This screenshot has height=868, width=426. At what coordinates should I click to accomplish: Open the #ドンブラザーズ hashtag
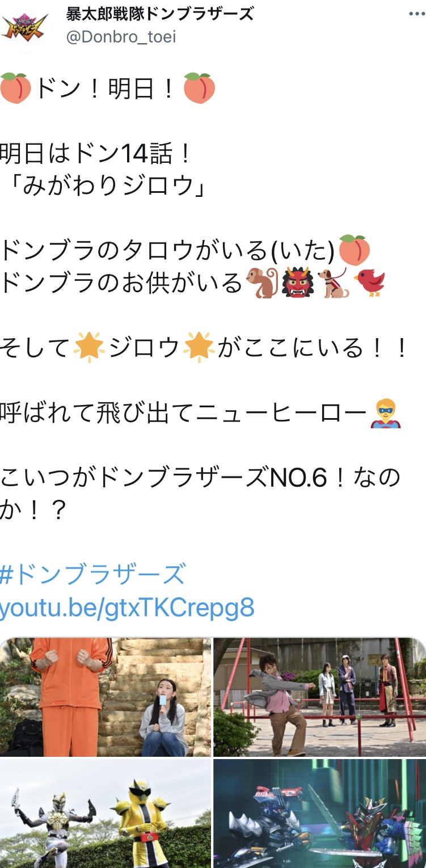pyautogui.click(x=93, y=574)
